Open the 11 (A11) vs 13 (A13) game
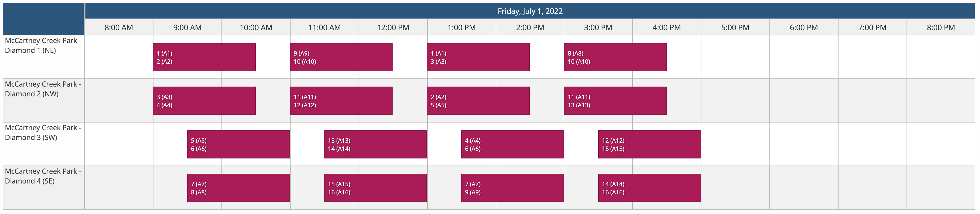Screen dimensions: 980x214 click(615, 101)
